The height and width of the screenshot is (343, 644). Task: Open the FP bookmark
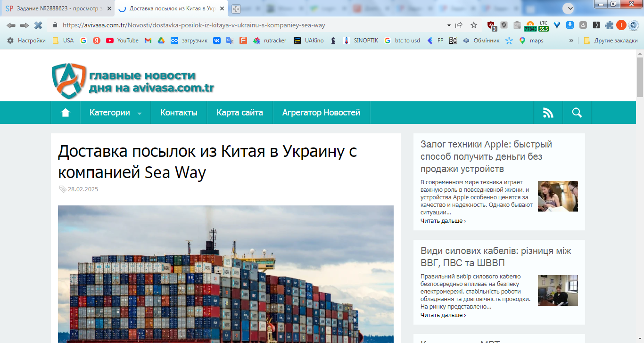point(435,41)
